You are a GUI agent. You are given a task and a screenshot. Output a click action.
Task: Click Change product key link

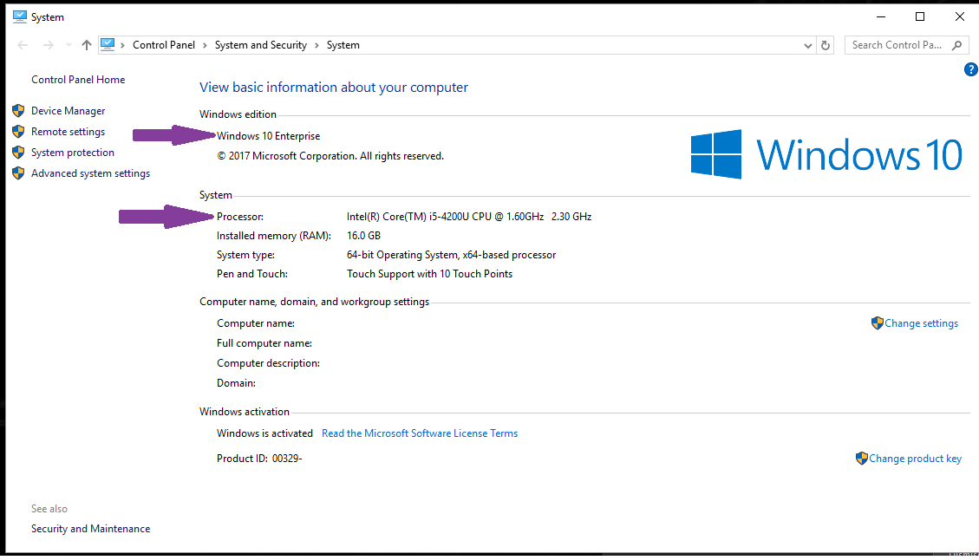coord(916,459)
